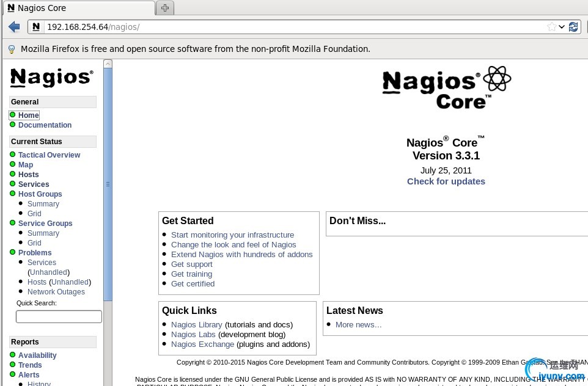Open the Get support link
This screenshot has height=386, width=588.
pyautogui.click(x=192, y=264)
